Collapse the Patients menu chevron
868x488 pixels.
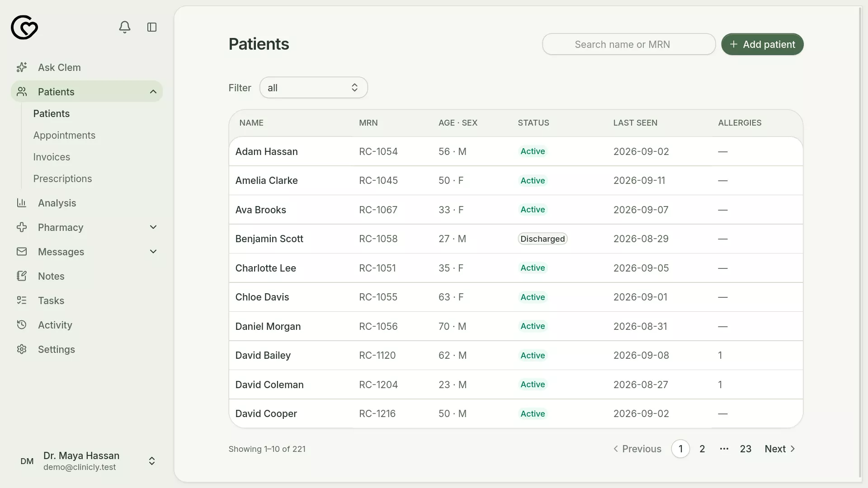tap(153, 92)
